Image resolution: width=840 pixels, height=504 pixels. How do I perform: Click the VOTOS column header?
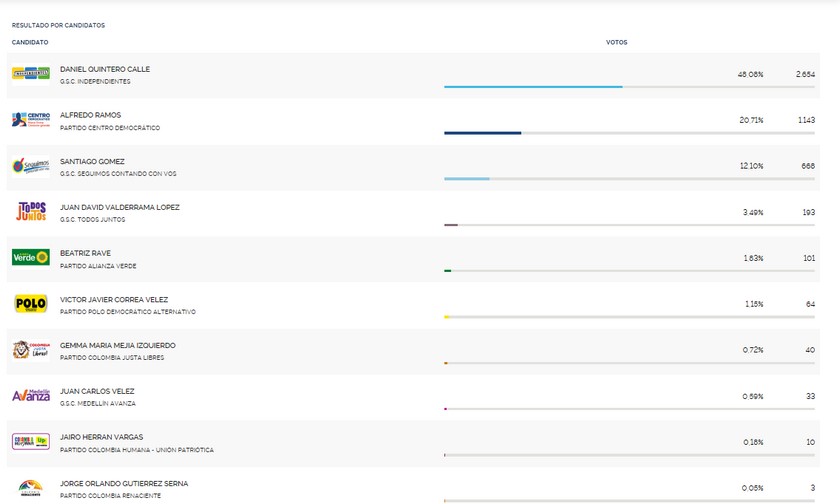616,42
